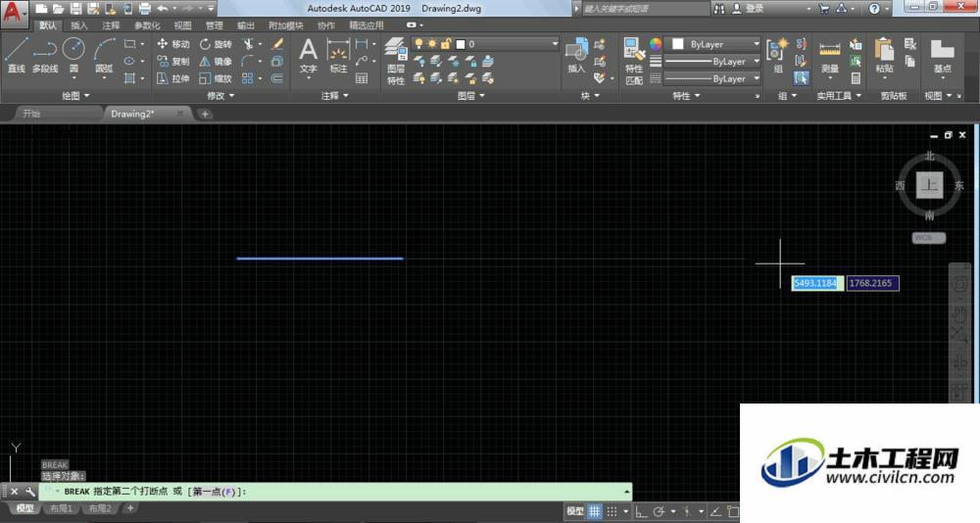
Task: Toggle ortho mode in status bar
Action: [641, 511]
